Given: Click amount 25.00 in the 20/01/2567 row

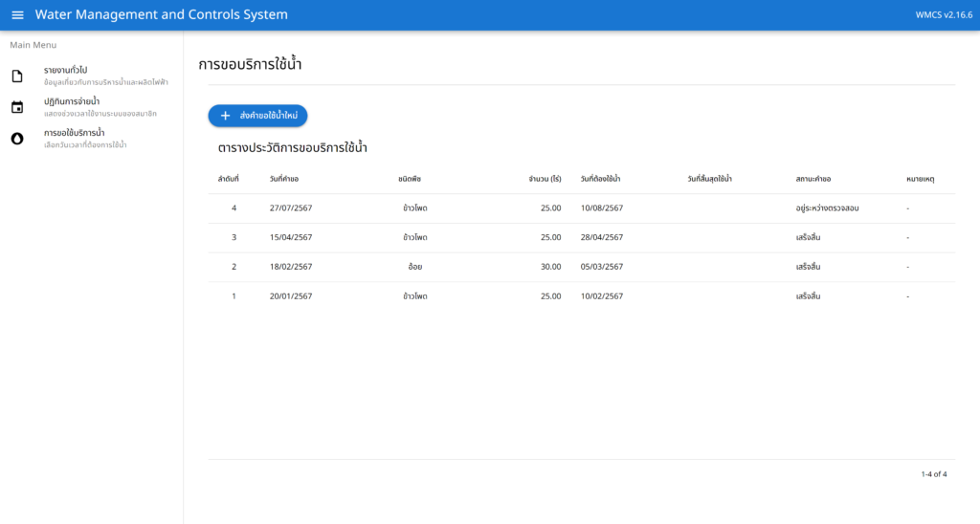Looking at the screenshot, I should click(550, 296).
